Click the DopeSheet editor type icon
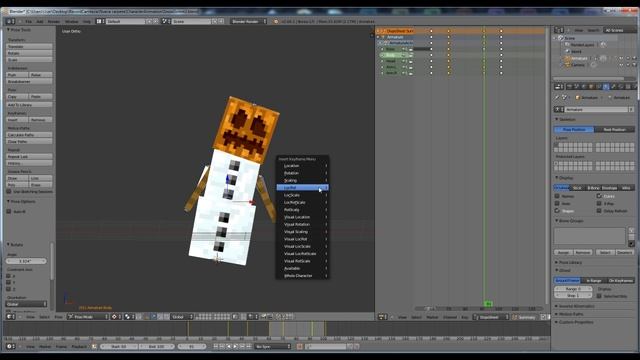 382,317
